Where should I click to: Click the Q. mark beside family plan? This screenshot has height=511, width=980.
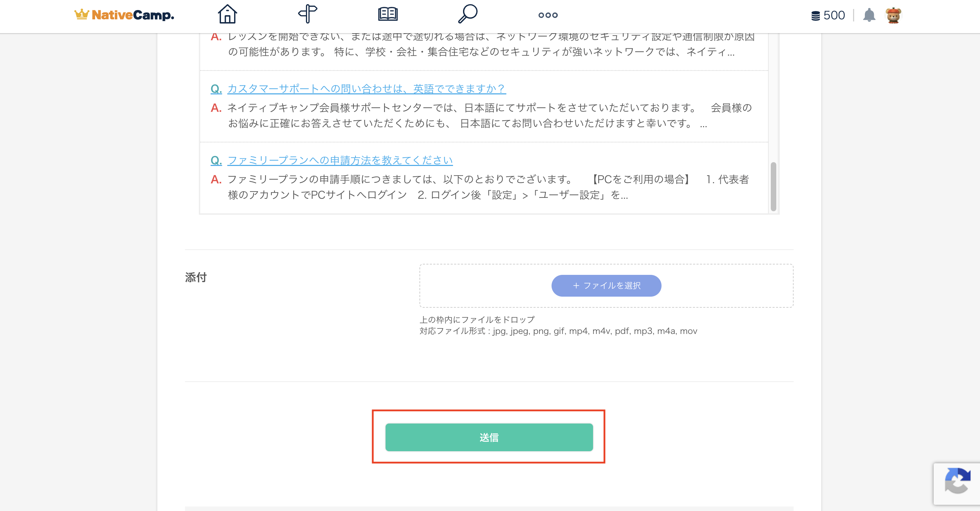point(216,160)
